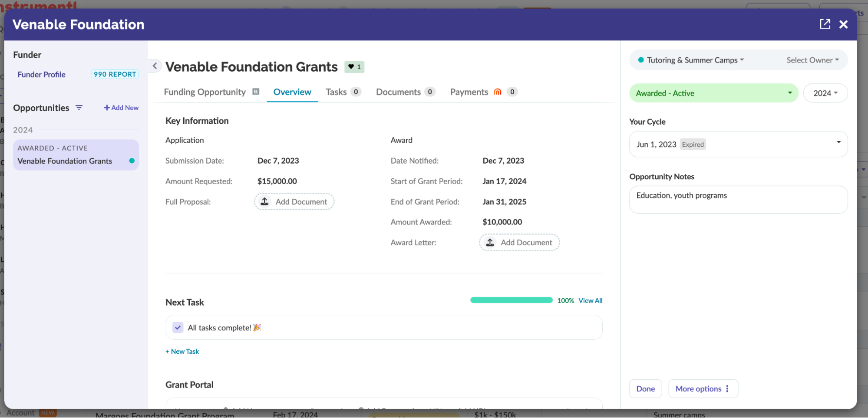Click the Amount Requested value $15,000.00
Viewport: 868px width, 418px height.
point(277,181)
